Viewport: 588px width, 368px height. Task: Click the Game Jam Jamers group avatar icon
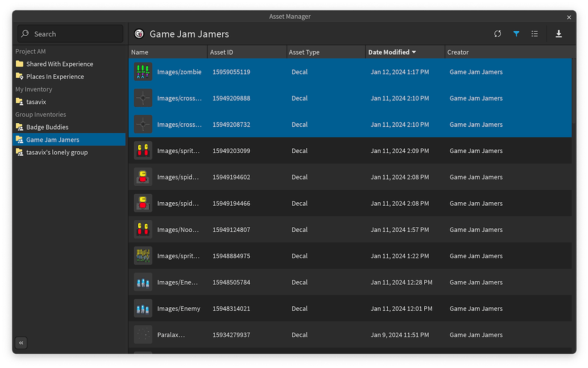point(138,34)
